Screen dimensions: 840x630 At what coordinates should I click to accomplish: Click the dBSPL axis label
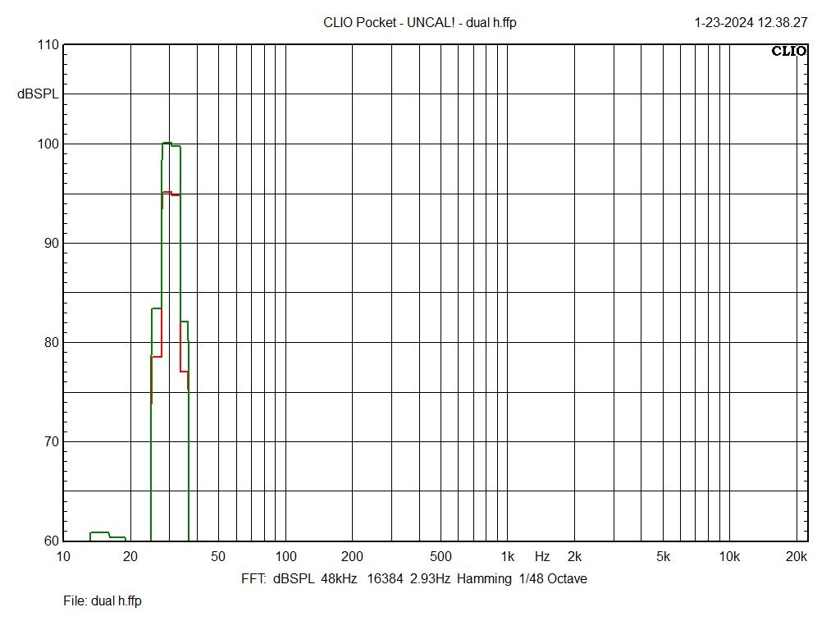[x=38, y=94]
